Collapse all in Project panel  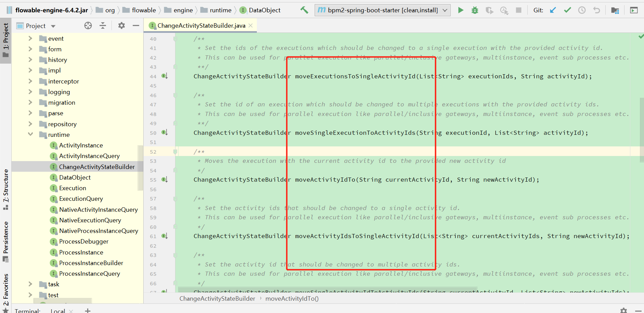[103, 25]
